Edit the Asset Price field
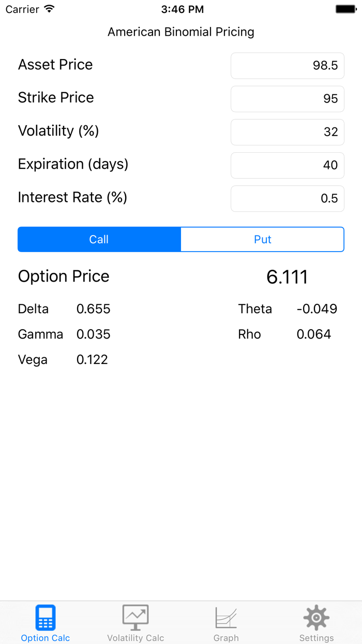The image size is (362, 644). click(287, 66)
